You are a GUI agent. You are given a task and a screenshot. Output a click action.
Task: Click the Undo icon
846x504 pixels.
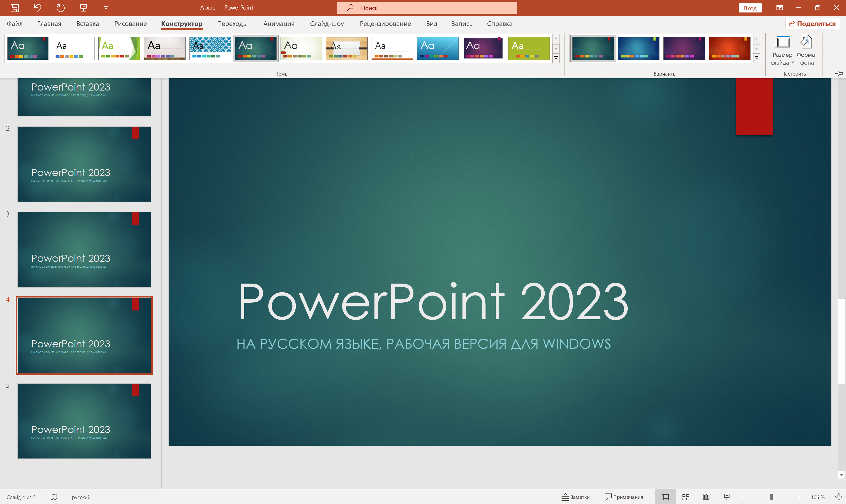click(x=37, y=8)
